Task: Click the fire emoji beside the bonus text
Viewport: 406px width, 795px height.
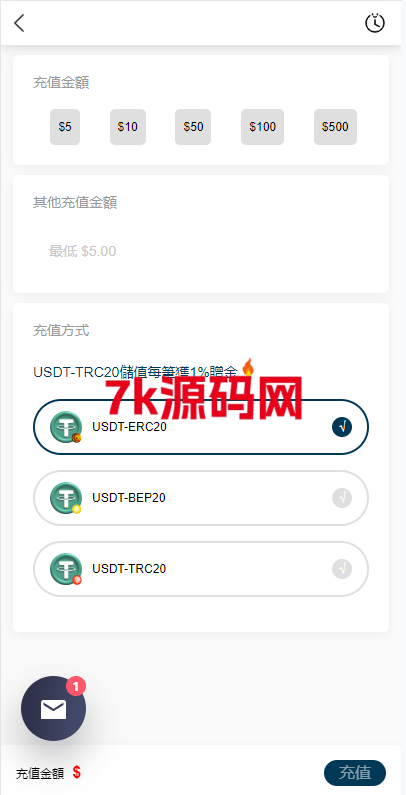Action: coord(248,368)
